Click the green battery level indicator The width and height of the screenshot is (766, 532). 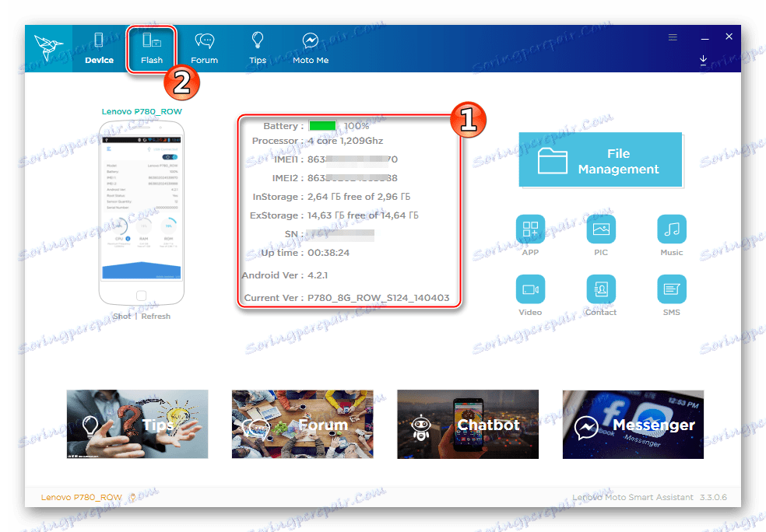[x=322, y=126]
